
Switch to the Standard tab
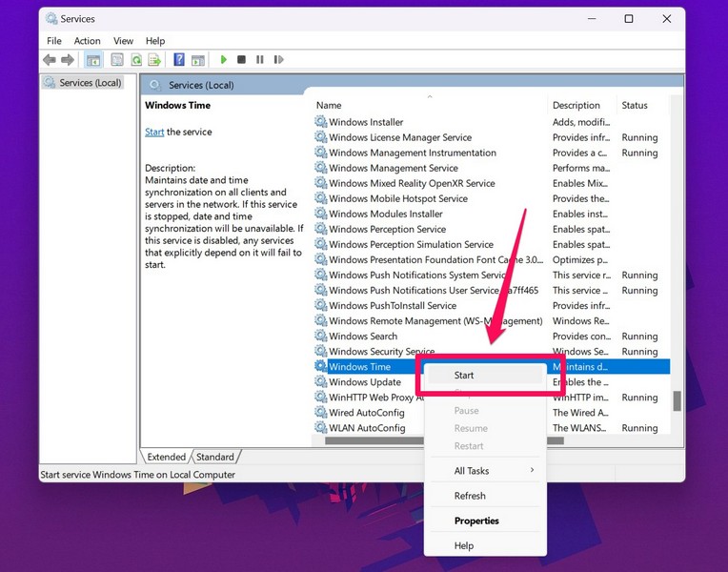point(215,458)
